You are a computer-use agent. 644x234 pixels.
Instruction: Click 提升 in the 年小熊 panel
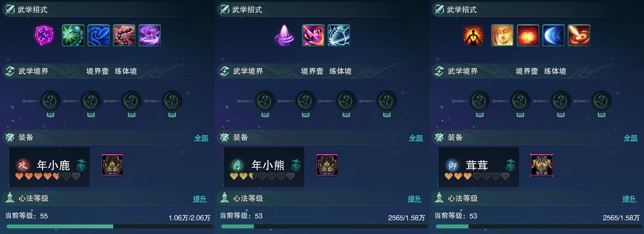[415, 199]
